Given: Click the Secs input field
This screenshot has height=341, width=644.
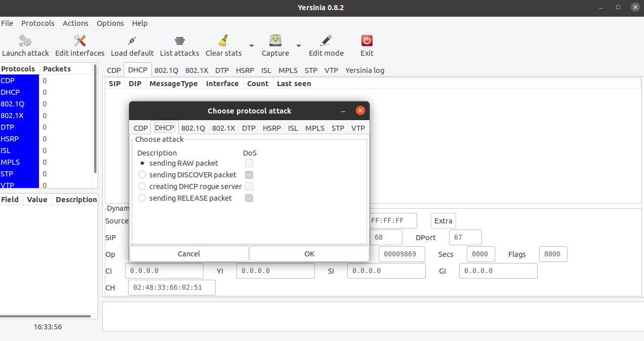Looking at the screenshot, I should coord(480,254).
